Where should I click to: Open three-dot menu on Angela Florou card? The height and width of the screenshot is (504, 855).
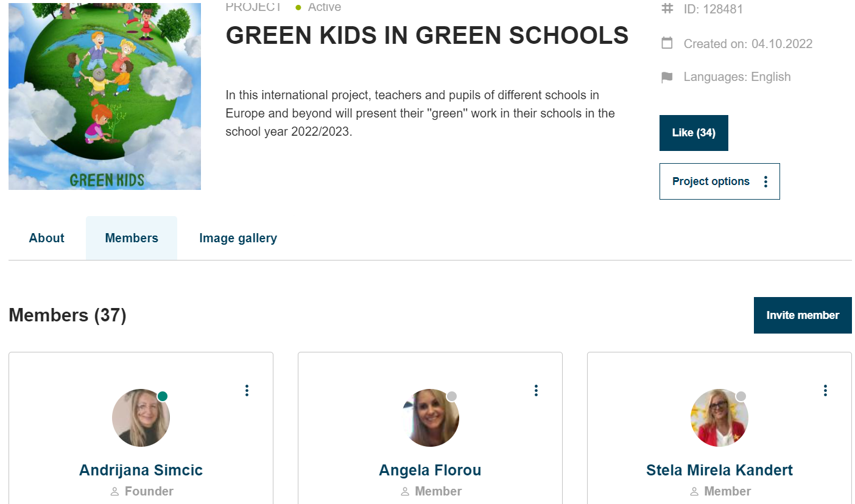click(536, 390)
